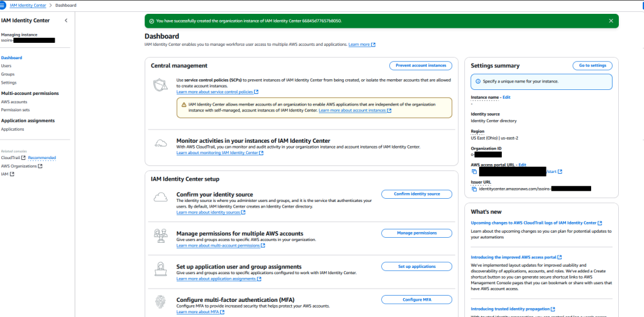The image size is (644, 317).
Task: Click the success checkmark icon in banner
Action: [152, 21]
